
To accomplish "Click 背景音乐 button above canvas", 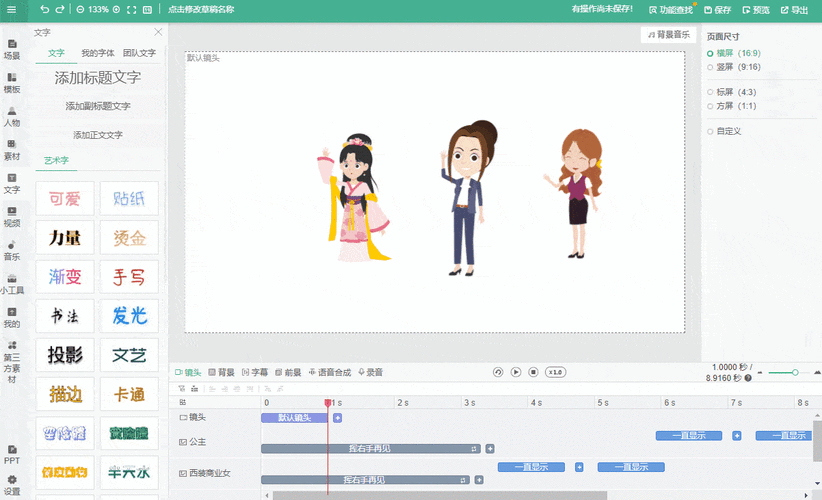I will pyautogui.click(x=669, y=35).
